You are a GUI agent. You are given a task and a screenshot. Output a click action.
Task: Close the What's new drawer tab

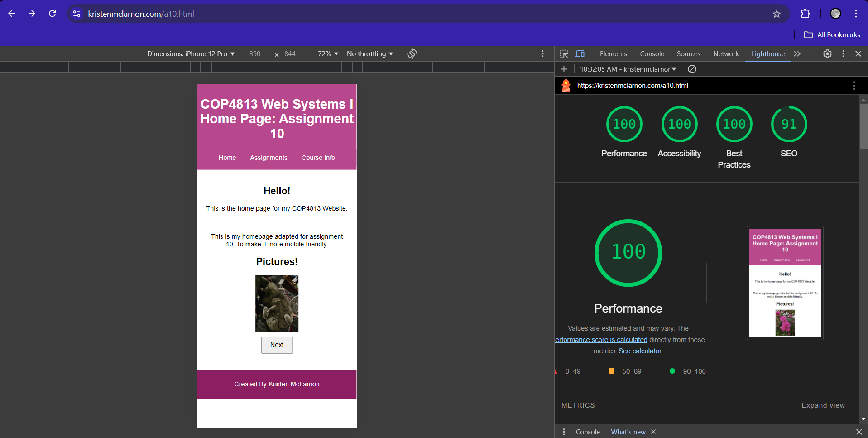click(x=653, y=432)
